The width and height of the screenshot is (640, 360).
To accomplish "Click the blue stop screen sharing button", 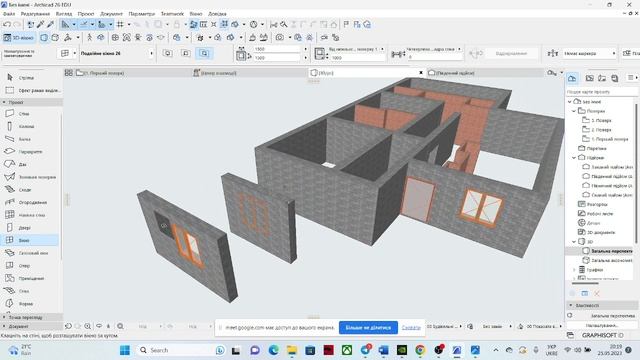I will pos(368,328).
